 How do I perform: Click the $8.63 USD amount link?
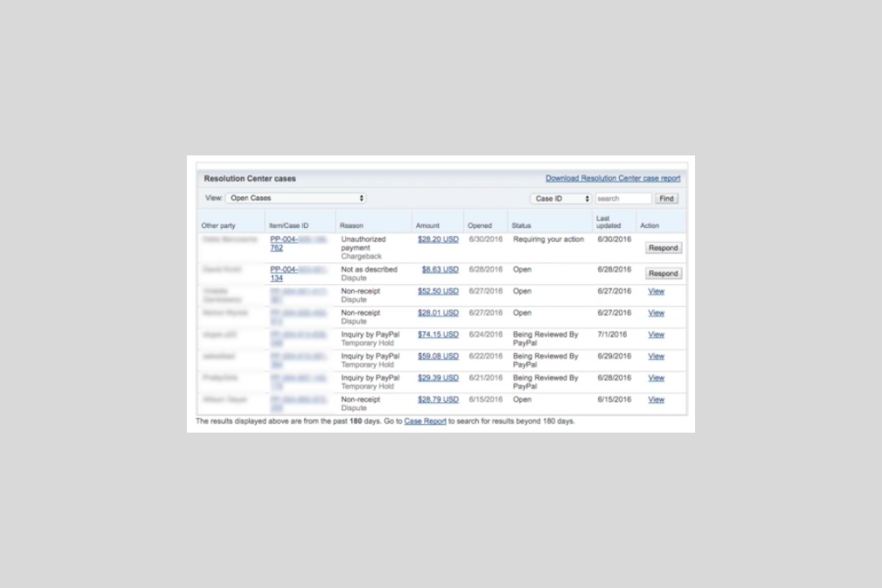point(440,269)
